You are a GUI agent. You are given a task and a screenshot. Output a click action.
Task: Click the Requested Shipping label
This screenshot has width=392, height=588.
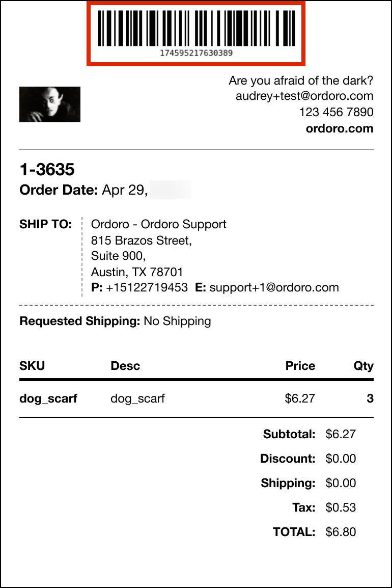(x=80, y=322)
